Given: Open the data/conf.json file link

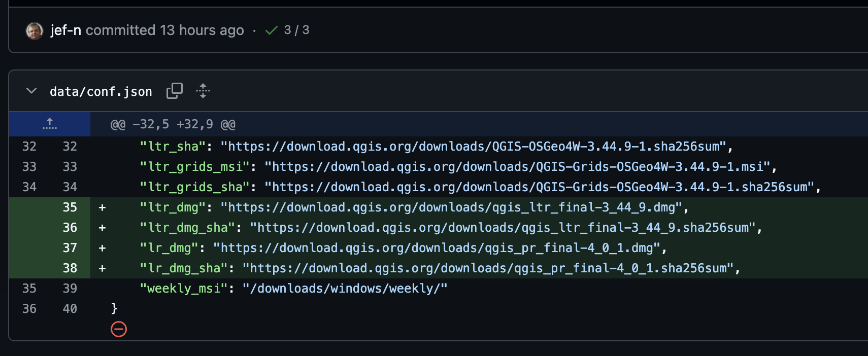Looking at the screenshot, I should click(101, 92).
